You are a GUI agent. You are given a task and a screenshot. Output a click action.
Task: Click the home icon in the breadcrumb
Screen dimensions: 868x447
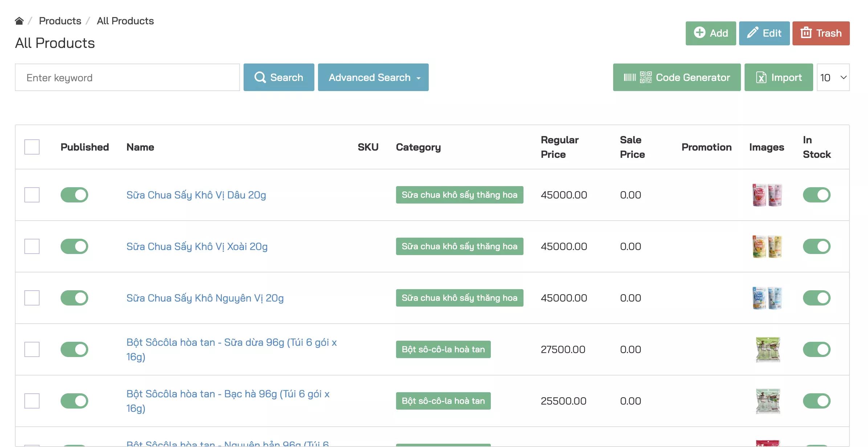pyautogui.click(x=19, y=21)
